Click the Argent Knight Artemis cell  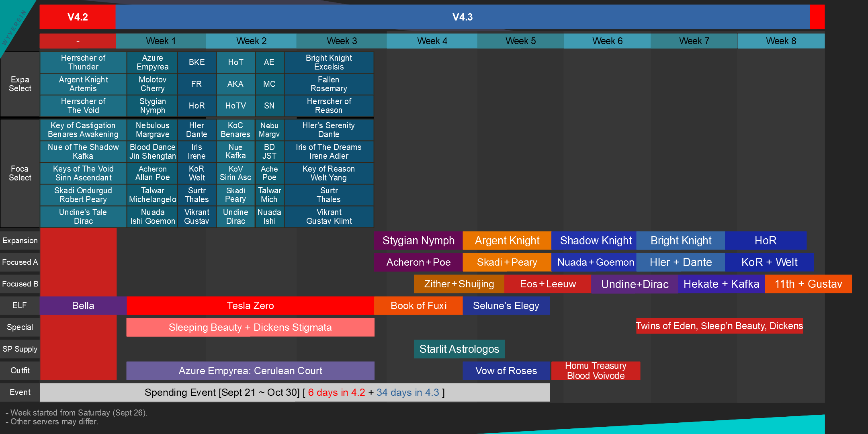(x=83, y=84)
